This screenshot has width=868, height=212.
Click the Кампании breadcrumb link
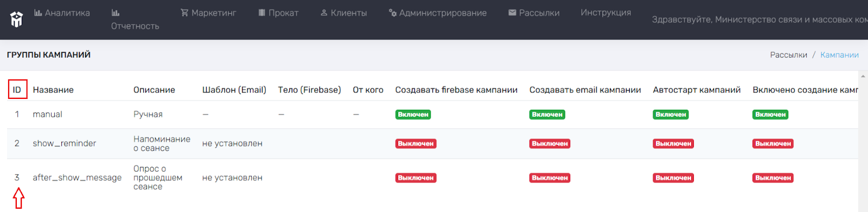coord(839,55)
